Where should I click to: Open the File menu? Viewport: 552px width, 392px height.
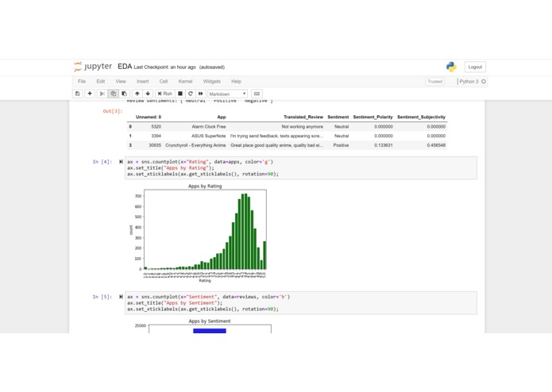pos(82,82)
